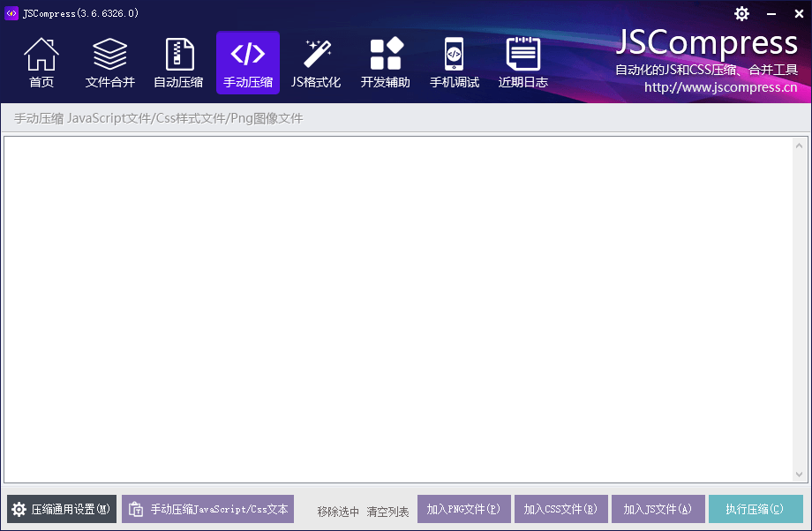Add a CSS file with 加入CSS文件
Screen dimensions: 812x531
coord(561,509)
